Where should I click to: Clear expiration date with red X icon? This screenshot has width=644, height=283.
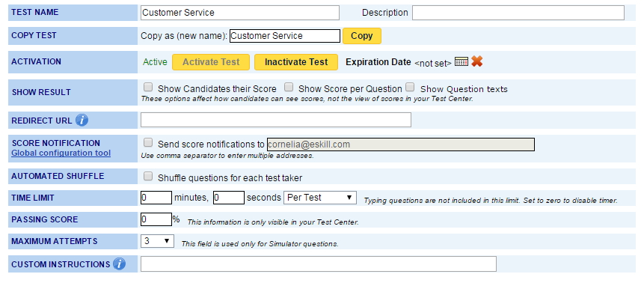[477, 61]
